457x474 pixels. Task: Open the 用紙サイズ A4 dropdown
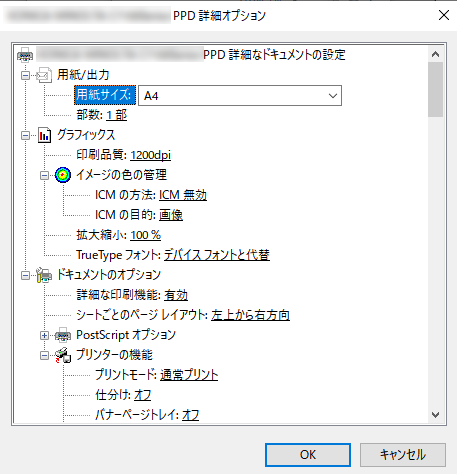click(240, 96)
